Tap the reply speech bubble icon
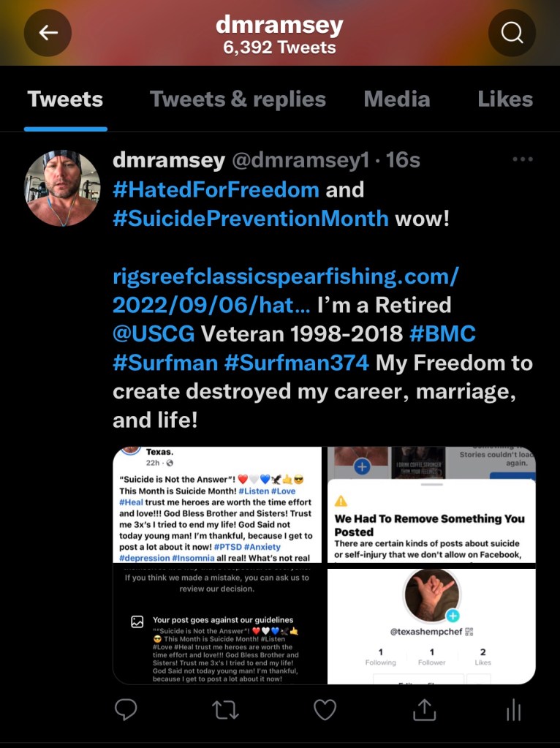Screen dimensions: 560x748 126,709
